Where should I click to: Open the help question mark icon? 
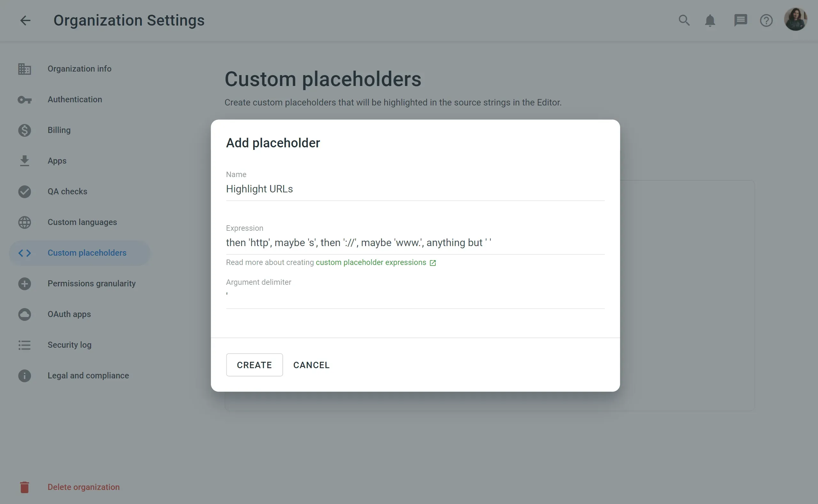[x=766, y=20]
